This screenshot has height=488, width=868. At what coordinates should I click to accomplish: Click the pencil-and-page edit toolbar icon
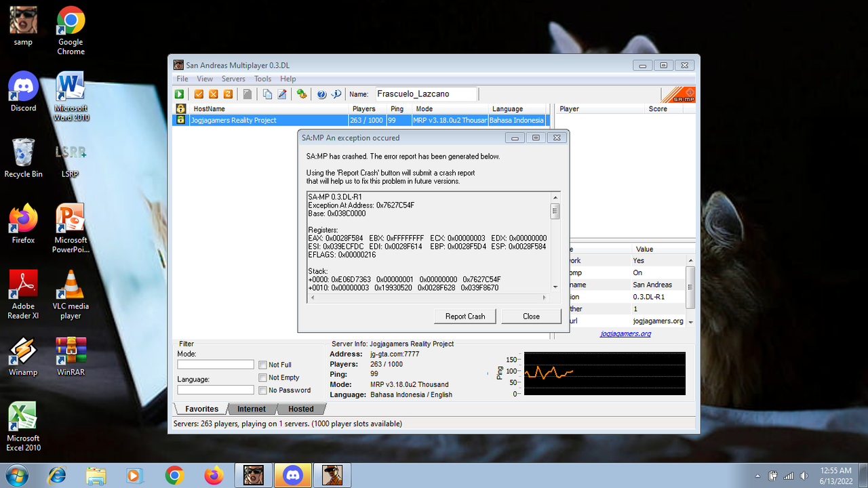(282, 94)
